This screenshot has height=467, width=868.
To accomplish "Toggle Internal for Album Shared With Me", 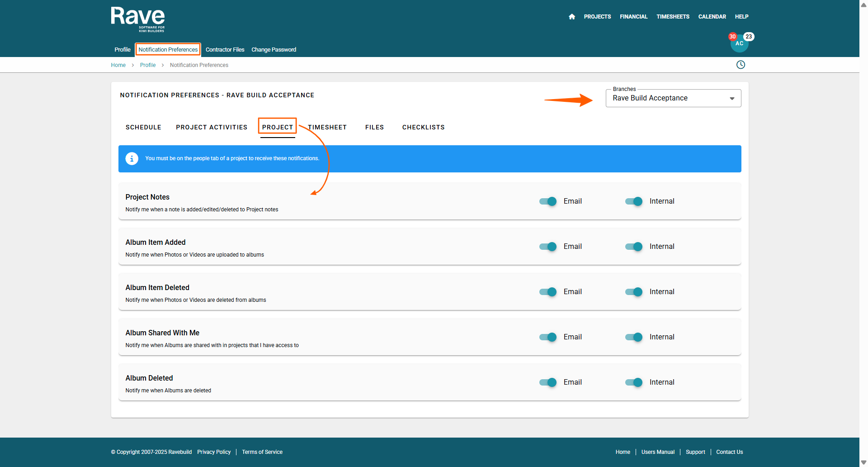I will 634,337.
